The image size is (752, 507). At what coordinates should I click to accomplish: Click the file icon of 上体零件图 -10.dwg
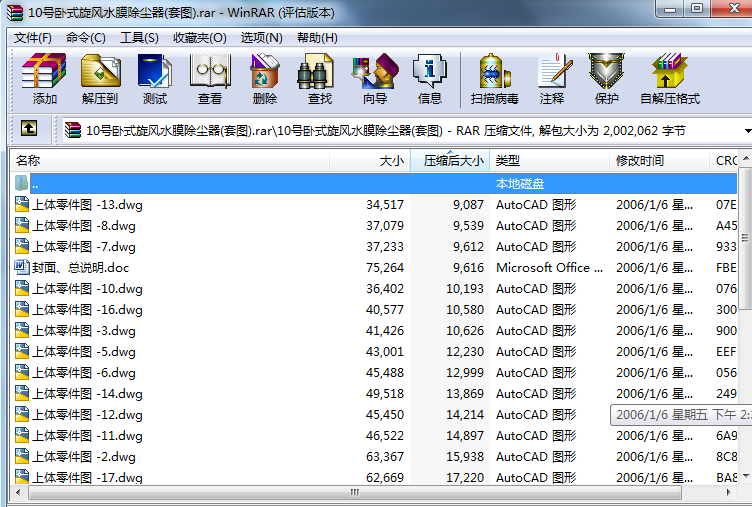(22, 288)
